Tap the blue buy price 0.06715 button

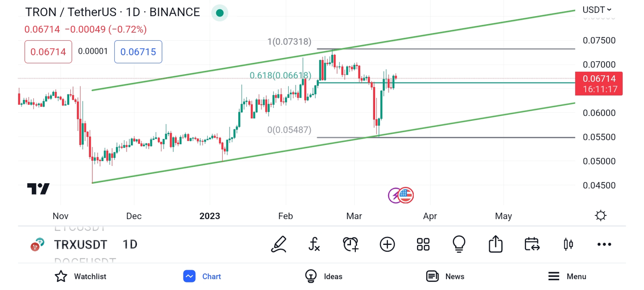pos(138,52)
